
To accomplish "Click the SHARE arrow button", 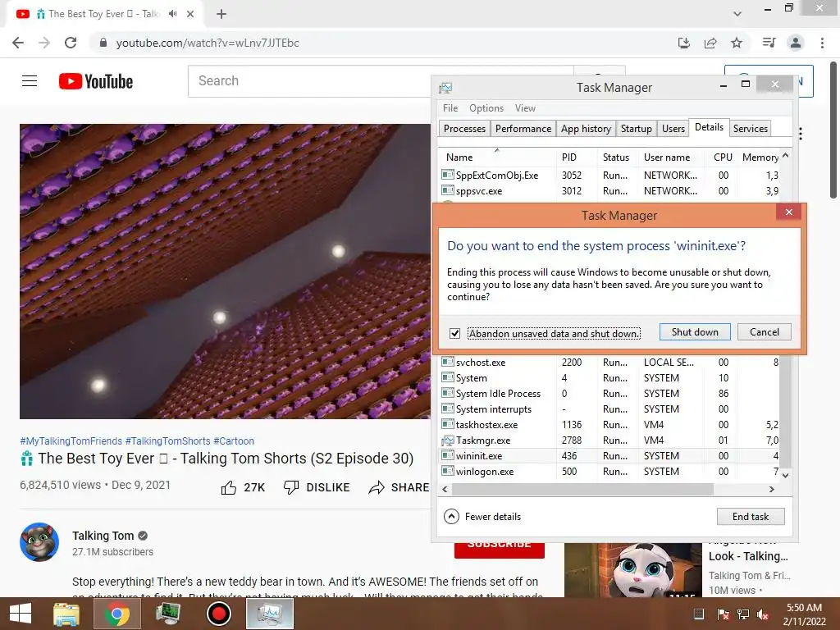I will click(x=399, y=487).
